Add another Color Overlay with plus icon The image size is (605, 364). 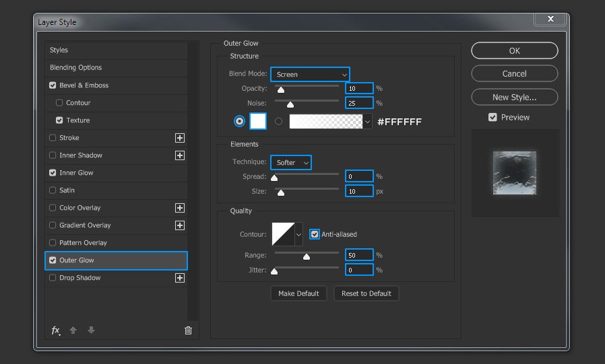(x=180, y=208)
